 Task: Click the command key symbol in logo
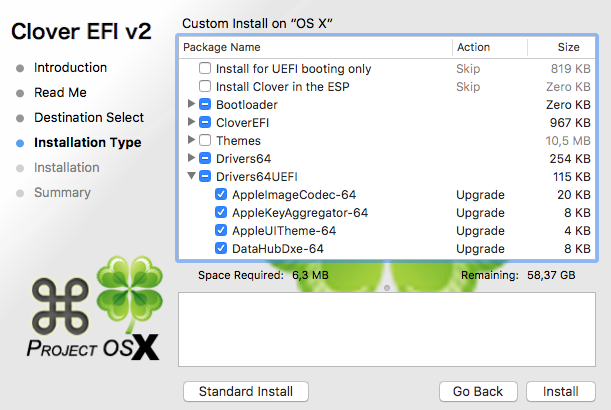[60, 307]
